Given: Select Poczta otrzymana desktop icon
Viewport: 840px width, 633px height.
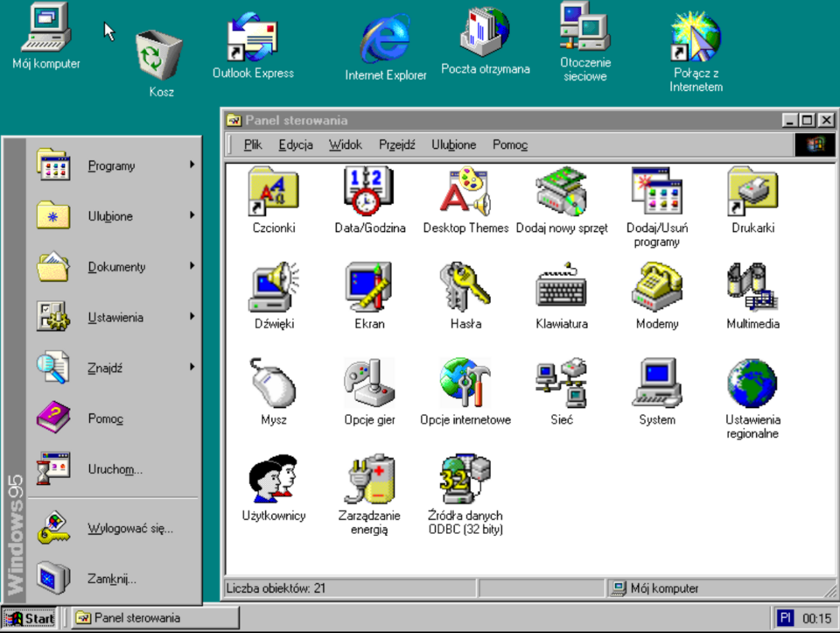Looking at the screenshot, I should point(485,32).
